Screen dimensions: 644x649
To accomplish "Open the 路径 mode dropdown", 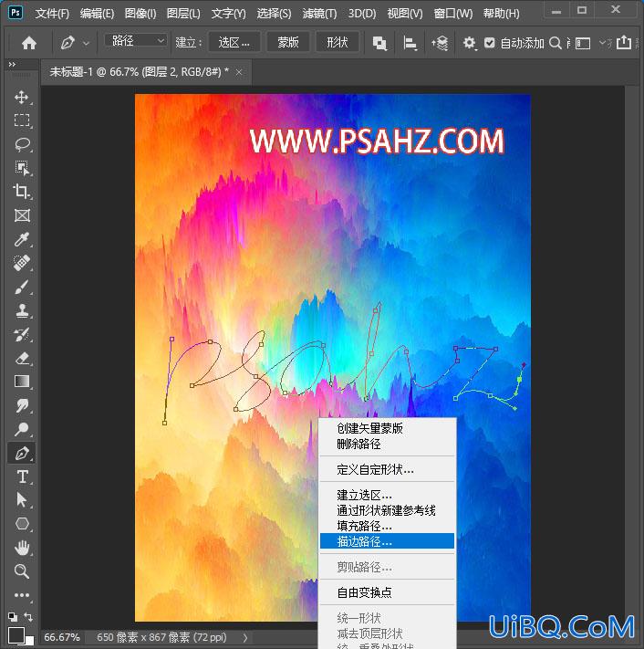I will pos(135,40).
